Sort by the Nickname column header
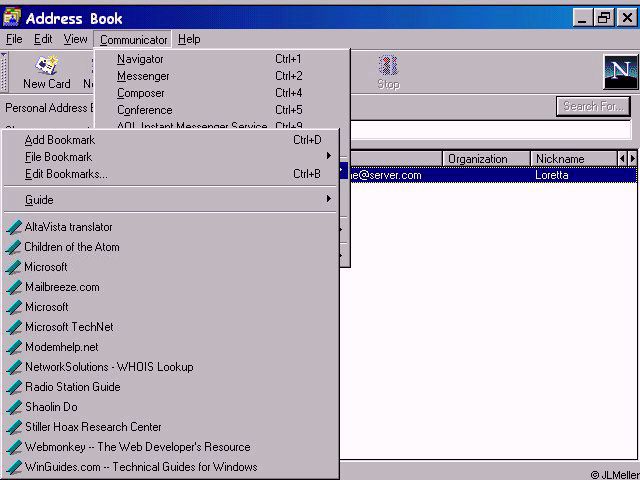640x480 pixels. coord(575,159)
